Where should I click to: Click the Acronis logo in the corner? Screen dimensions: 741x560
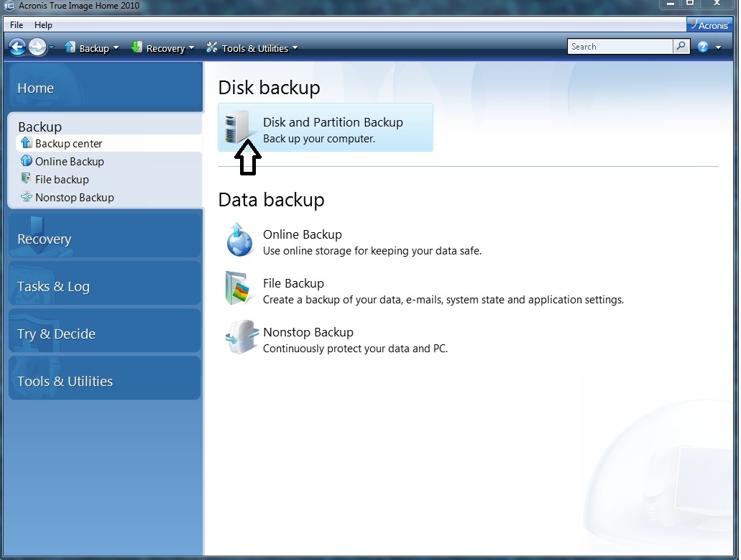tap(709, 25)
